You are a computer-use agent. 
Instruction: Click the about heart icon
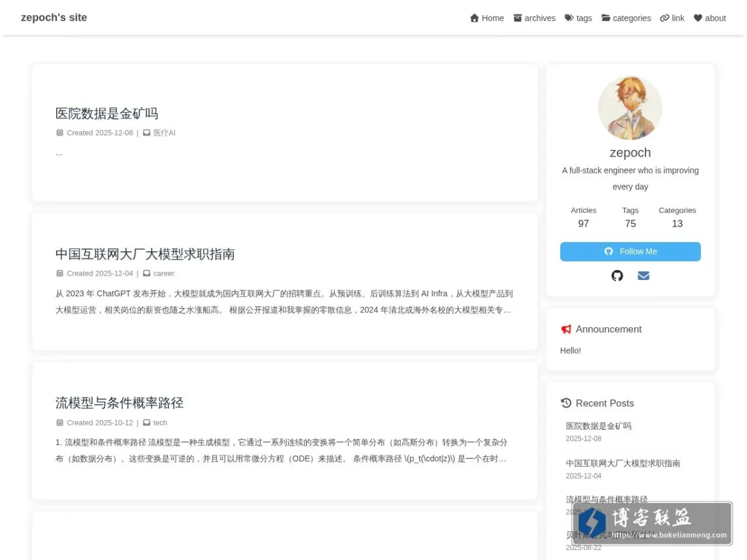point(698,18)
